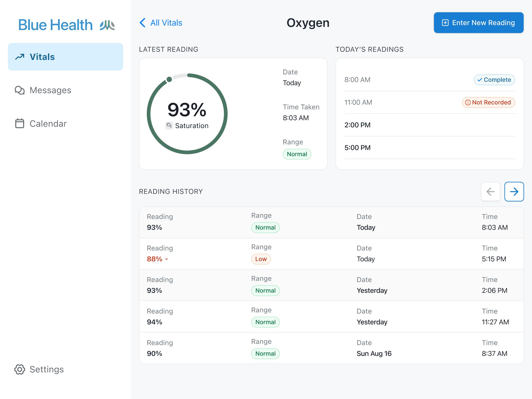Open the Calendar menu item
532x399 pixels.
pos(48,123)
